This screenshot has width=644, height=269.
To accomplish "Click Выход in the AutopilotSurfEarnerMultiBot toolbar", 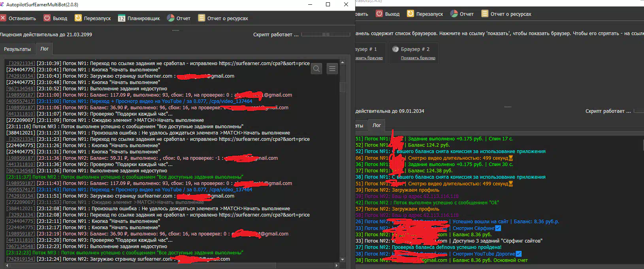I will (x=55, y=18).
